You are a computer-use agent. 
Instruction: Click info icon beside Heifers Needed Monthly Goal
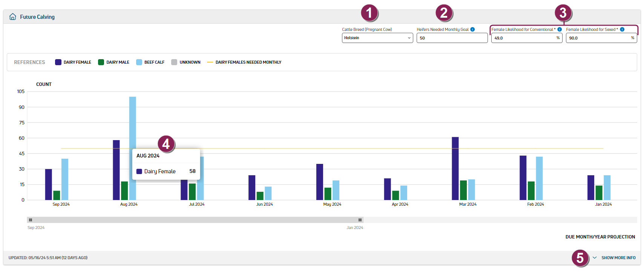pyautogui.click(x=472, y=29)
